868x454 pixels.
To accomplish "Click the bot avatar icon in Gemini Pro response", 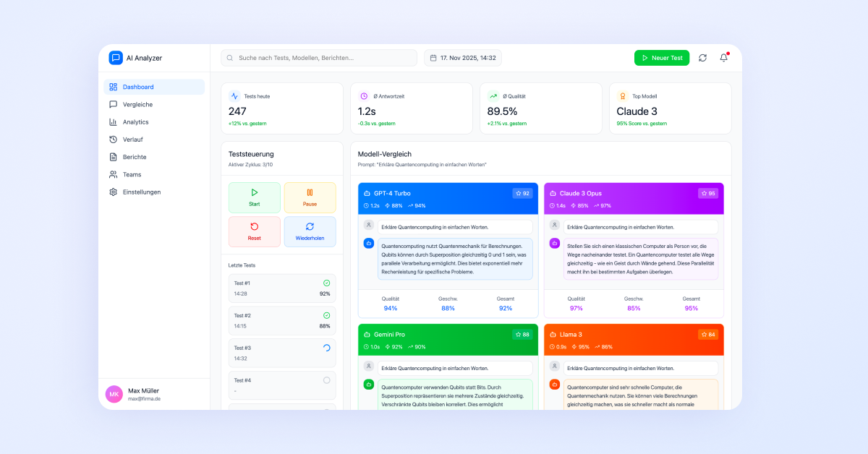I will pyautogui.click(x=369, y=384).
